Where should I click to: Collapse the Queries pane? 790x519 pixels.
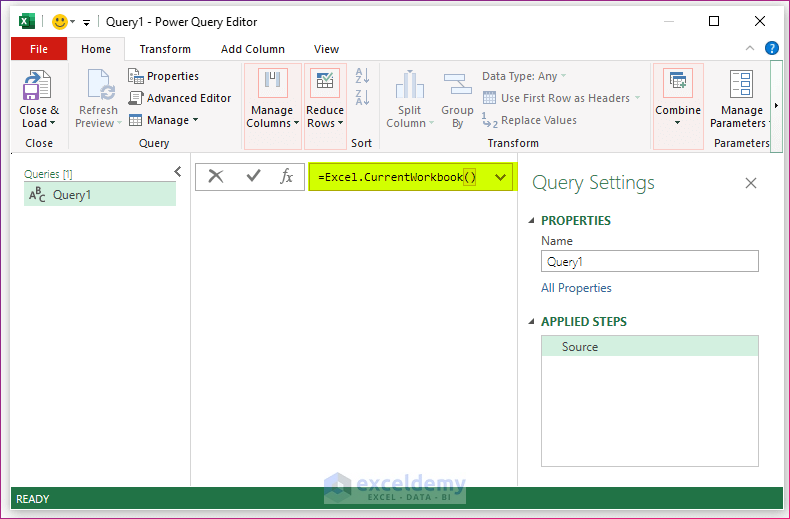coord(178,172)
